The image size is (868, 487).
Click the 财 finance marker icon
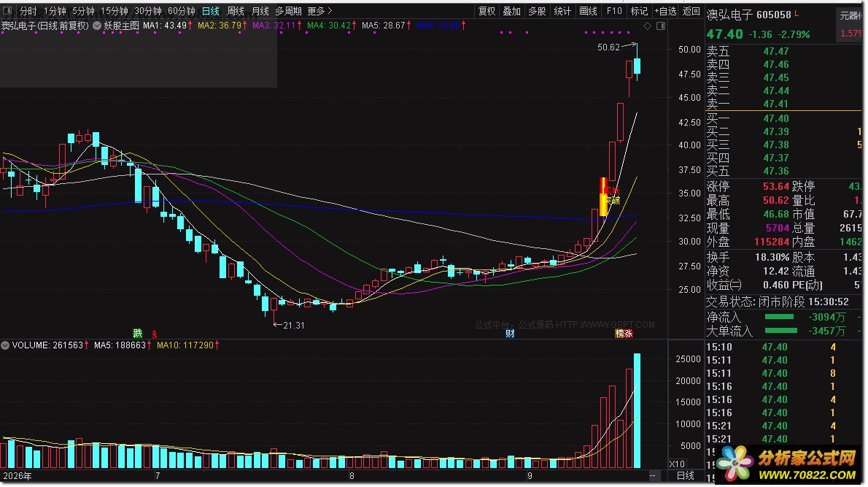510,333
